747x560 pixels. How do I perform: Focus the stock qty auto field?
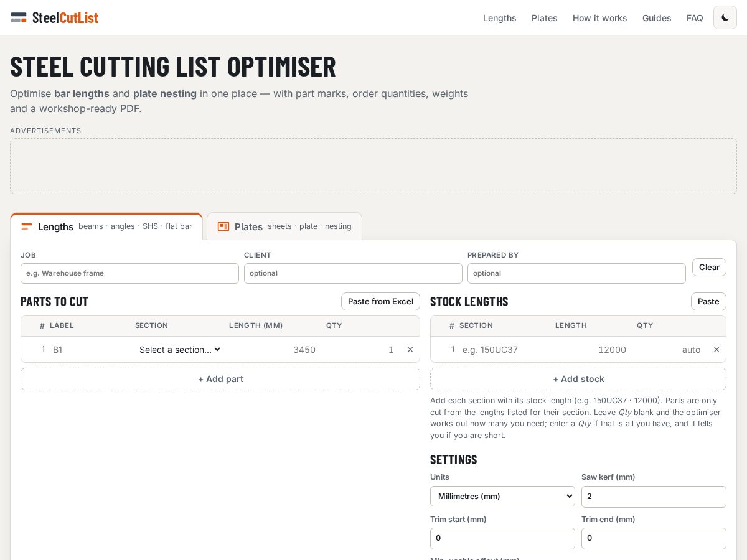coord(670,350)
